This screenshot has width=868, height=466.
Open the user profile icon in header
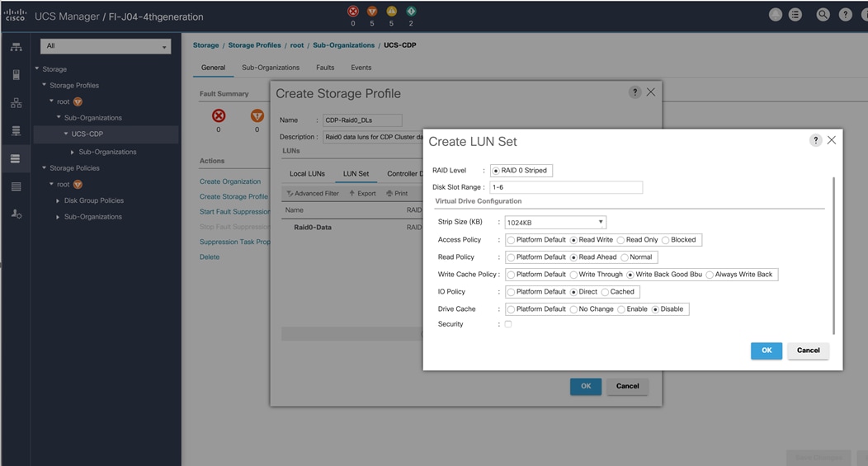point(776,15)
